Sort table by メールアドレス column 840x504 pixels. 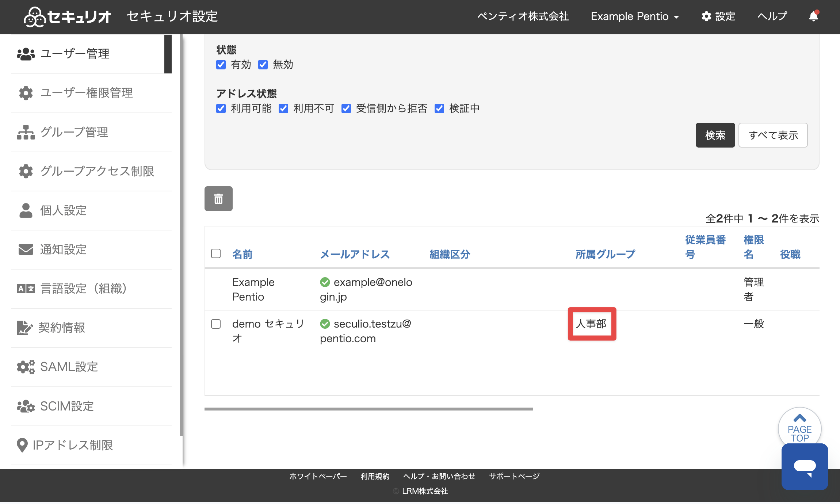pos(355,254)
